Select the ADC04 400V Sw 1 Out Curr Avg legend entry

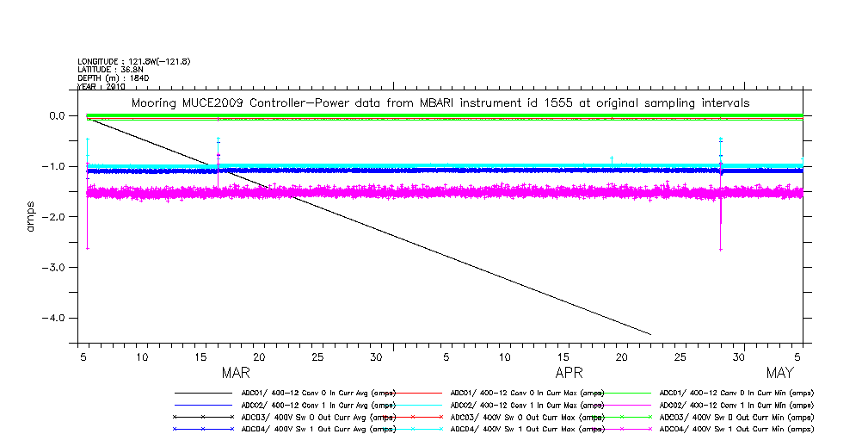point(320,428)
